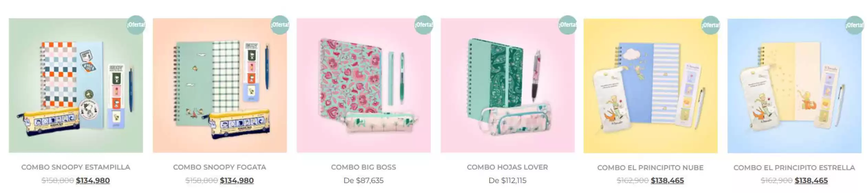Viewport: 868px width, 193px height.
Task: Click the COMBO SNOOPY ESTAMPILLA title link
Action: click(x=76, y=167)
